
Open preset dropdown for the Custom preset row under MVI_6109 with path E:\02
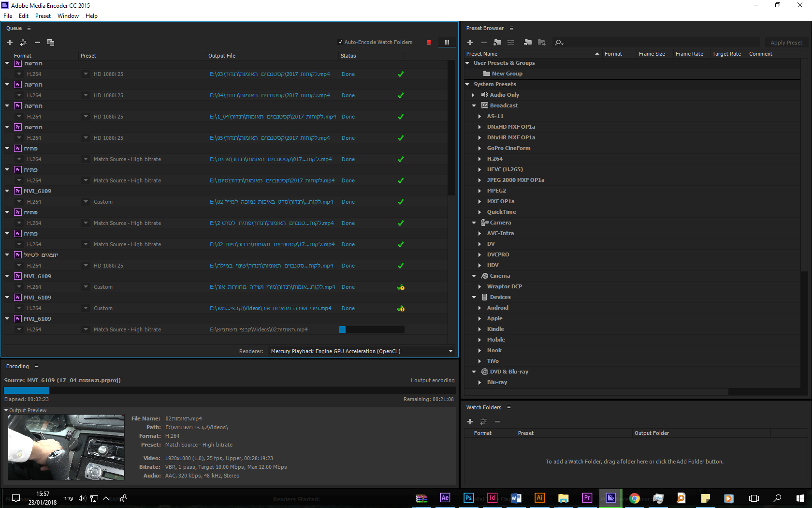86,202
